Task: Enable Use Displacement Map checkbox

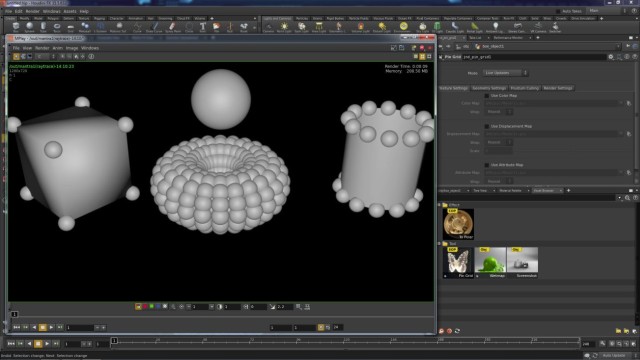Action: pos(487,126)
